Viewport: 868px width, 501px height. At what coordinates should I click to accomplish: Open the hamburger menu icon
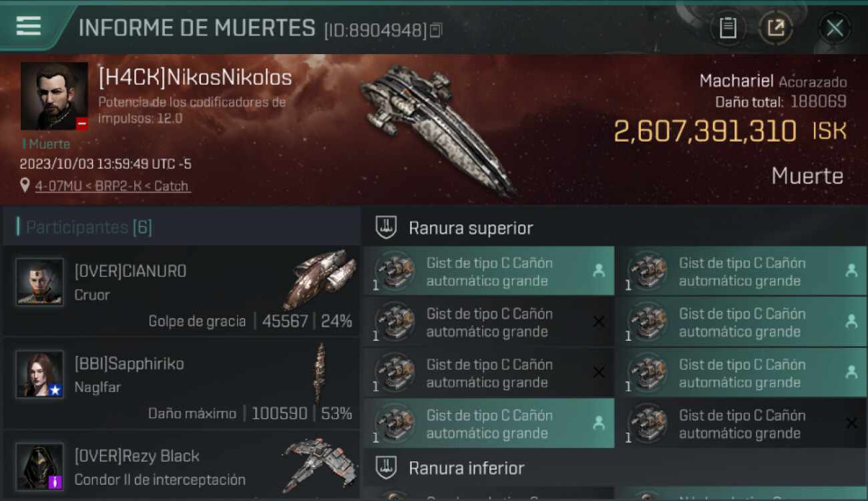(28, 26)
